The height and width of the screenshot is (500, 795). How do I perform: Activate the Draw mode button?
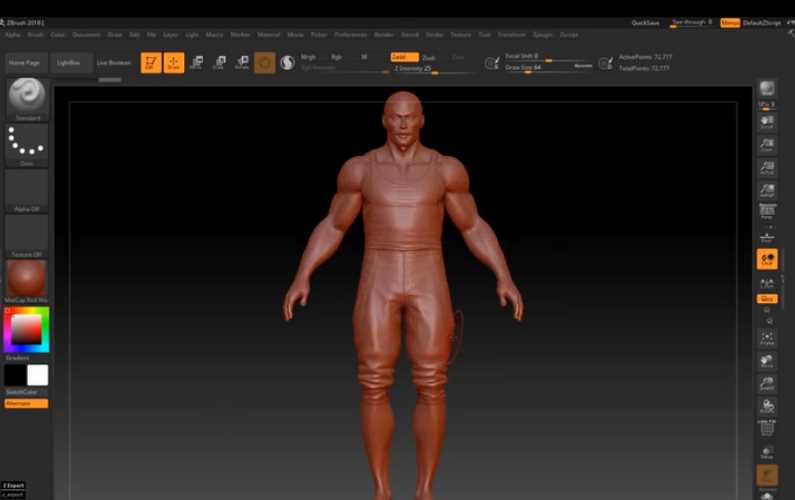click(173, 62)
